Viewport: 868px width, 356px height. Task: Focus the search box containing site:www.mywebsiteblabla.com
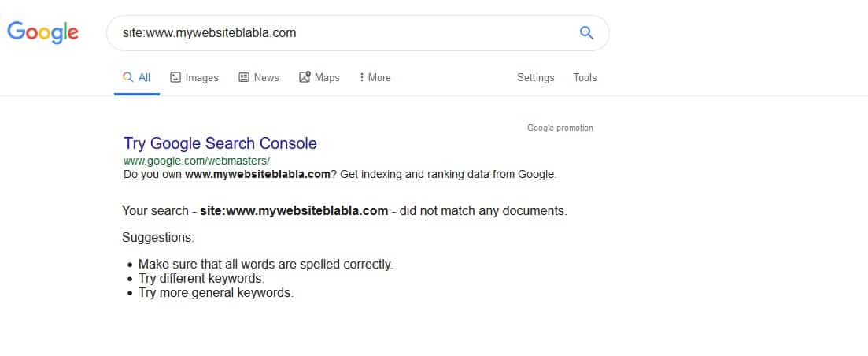(x=338, y=32)
